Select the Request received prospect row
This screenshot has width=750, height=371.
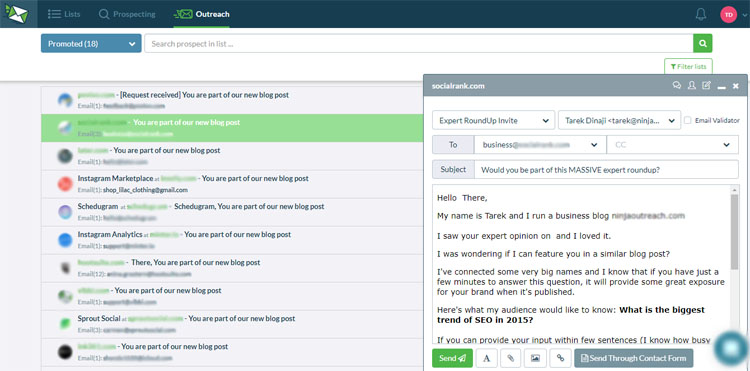232,100
